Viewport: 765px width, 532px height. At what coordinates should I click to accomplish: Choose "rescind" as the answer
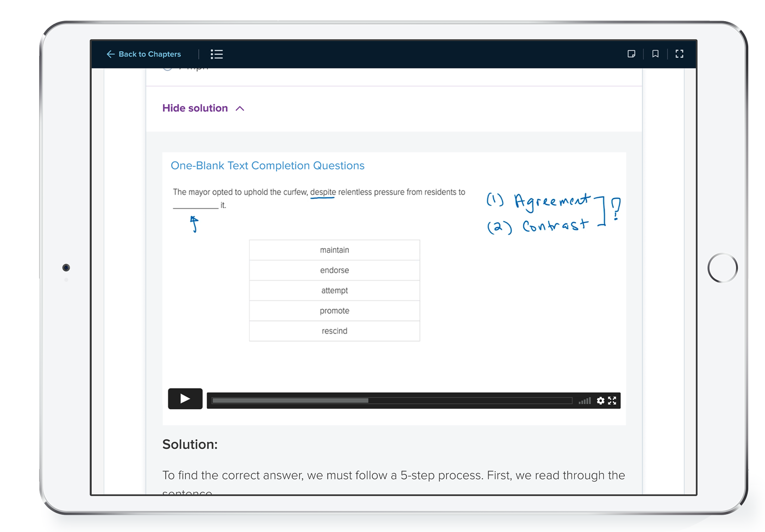334,331
